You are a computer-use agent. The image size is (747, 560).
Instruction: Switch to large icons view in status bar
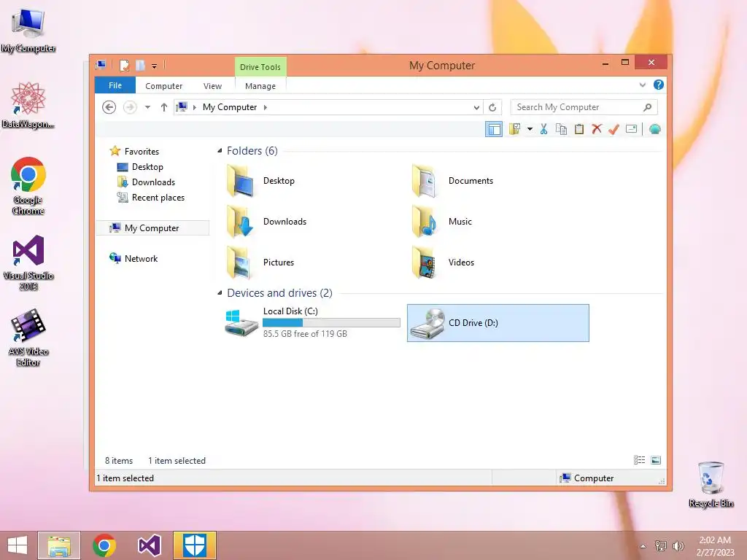tap(656, 460)
